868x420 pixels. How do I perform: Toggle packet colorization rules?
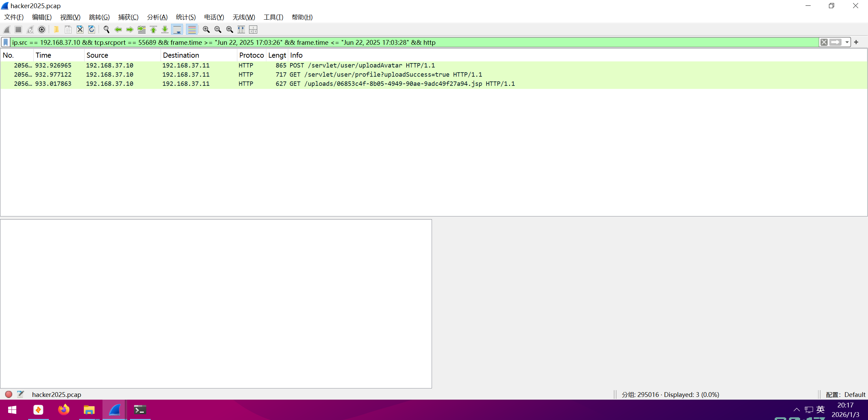pyautogui.click(x=192, y=30)
